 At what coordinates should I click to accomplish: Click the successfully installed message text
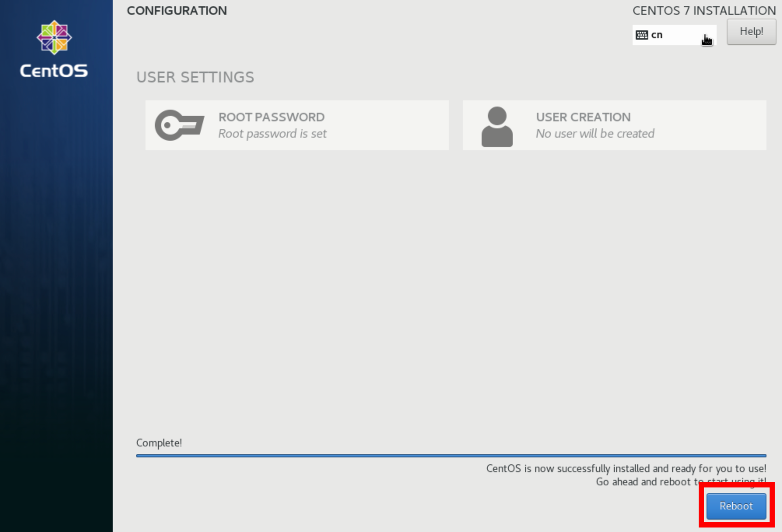coord(626,469)
